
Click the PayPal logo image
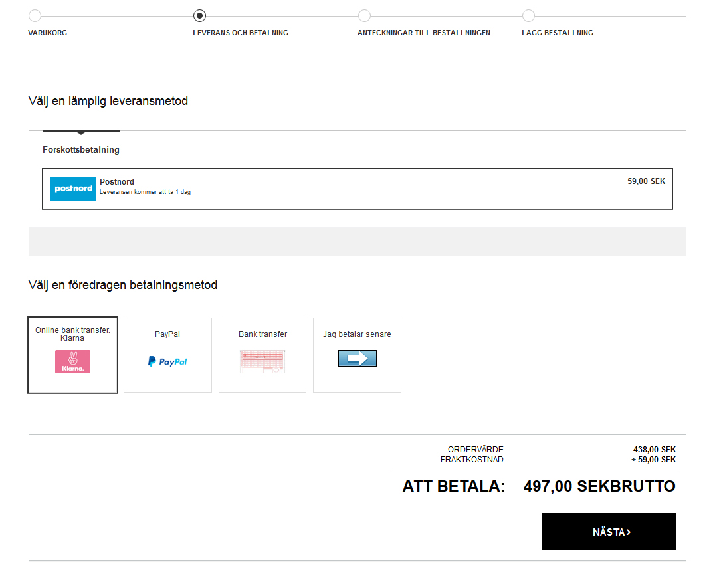(x=167, y=361)
